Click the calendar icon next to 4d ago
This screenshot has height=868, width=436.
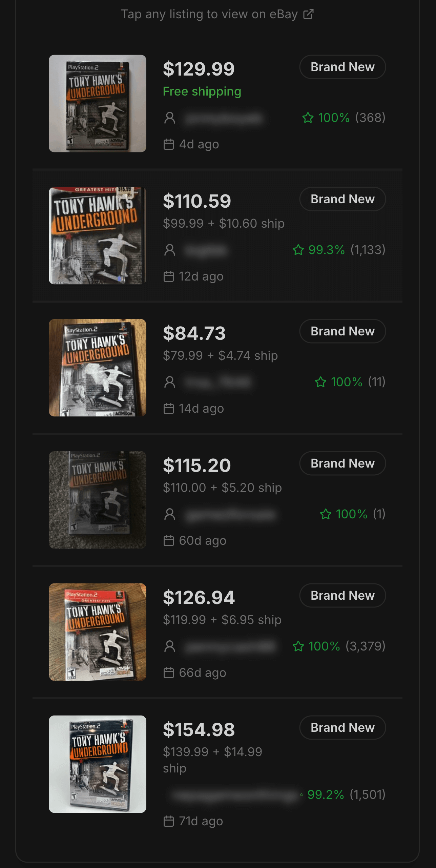pos(169,144)
